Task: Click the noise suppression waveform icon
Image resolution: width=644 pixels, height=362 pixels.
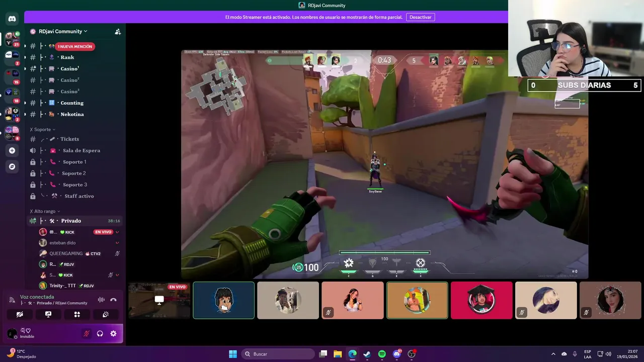Action: (101, 300)
